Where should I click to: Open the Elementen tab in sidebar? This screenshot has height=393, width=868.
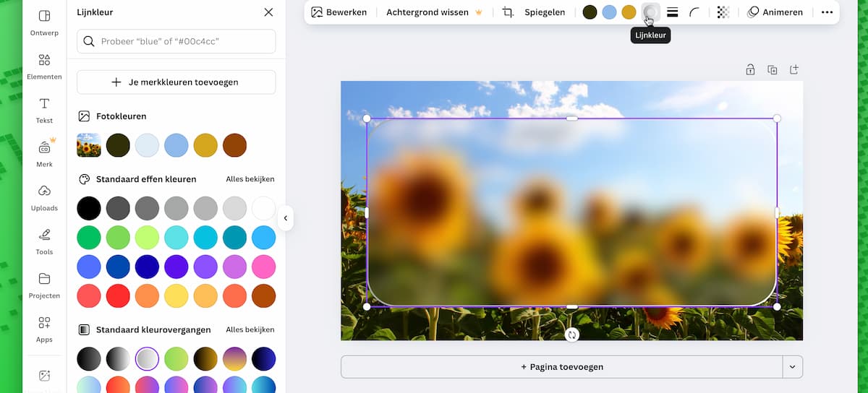point(44,66)
